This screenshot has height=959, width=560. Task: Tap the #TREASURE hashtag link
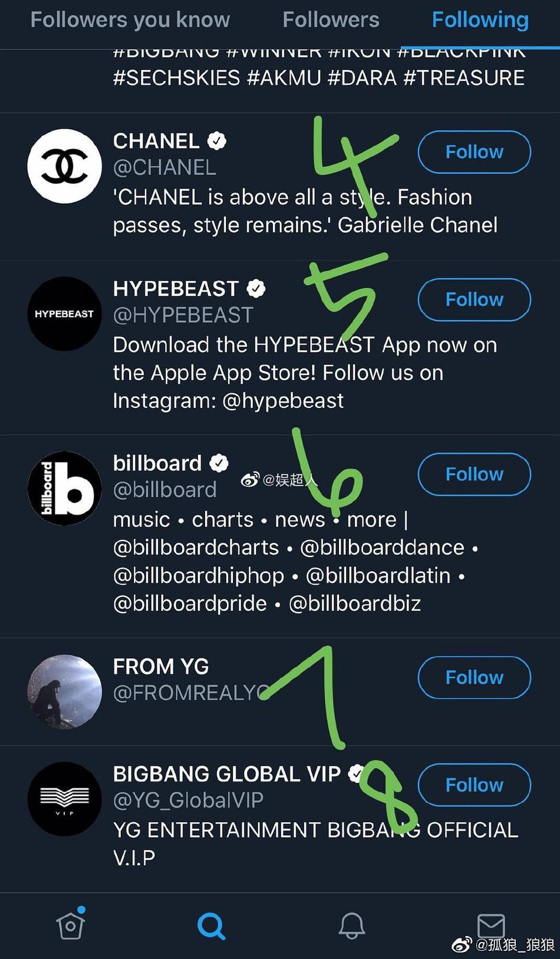[464, 78]
